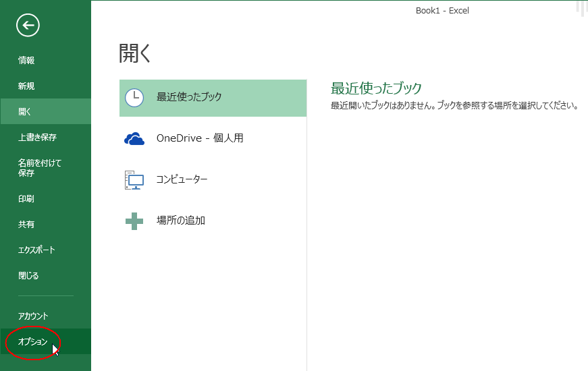The width and height of the screenshot is (588, 371).
Task: Select 新規 in the sidebar
Action: pyautogui.click(x=46, y=86)
